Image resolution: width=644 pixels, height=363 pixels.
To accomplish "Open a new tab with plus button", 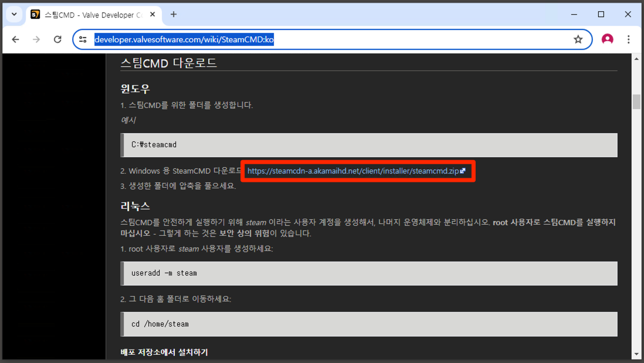I will pos(174,15).
